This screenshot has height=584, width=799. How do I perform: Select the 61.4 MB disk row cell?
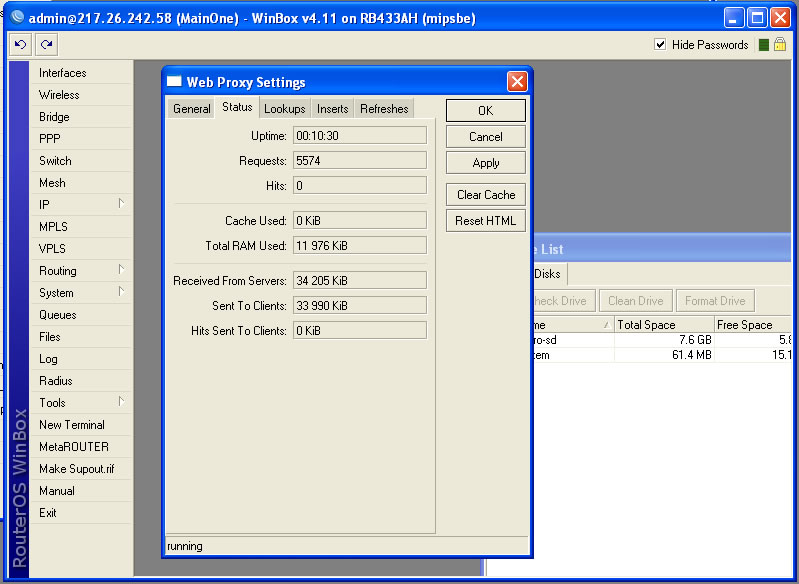[664, 355]
